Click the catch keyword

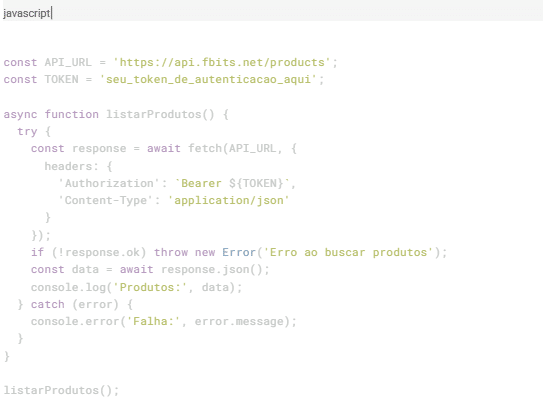47,304
